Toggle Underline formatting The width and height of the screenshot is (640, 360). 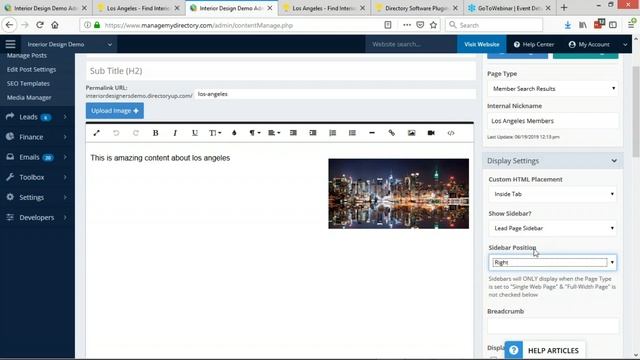pyautogui.click(x=195, y=133)
